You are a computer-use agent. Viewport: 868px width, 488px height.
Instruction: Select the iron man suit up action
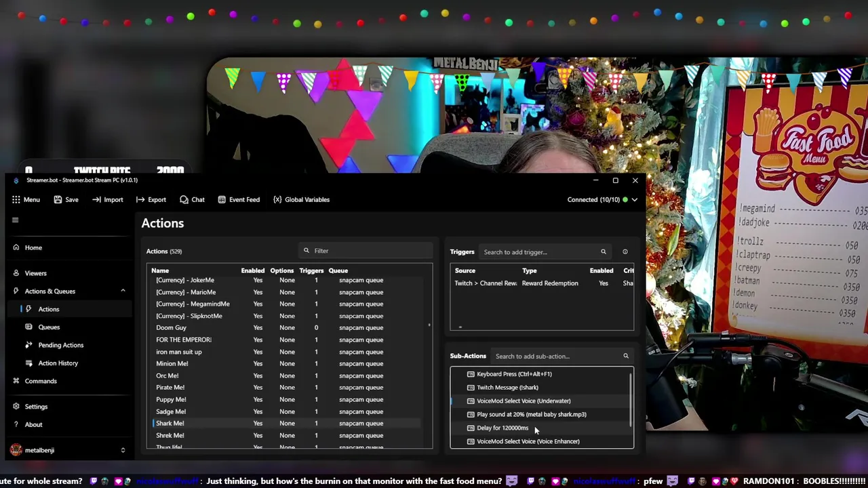coord(286,352)
